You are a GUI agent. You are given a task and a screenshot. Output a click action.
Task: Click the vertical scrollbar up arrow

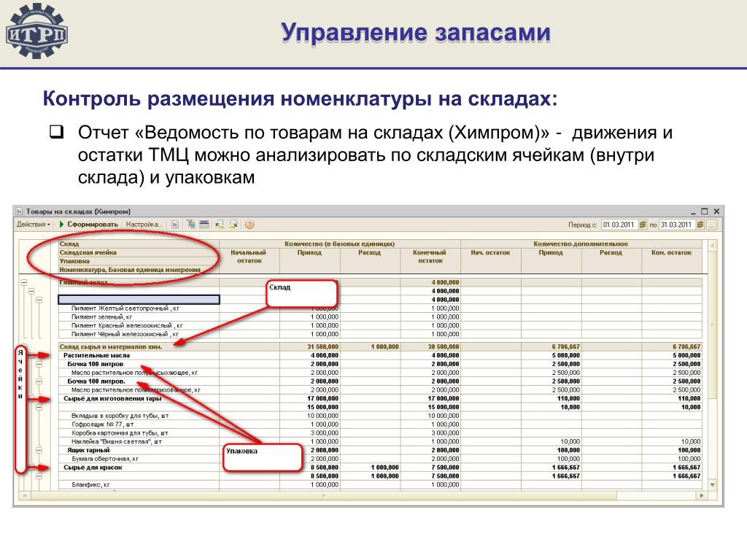pos(713,245)
